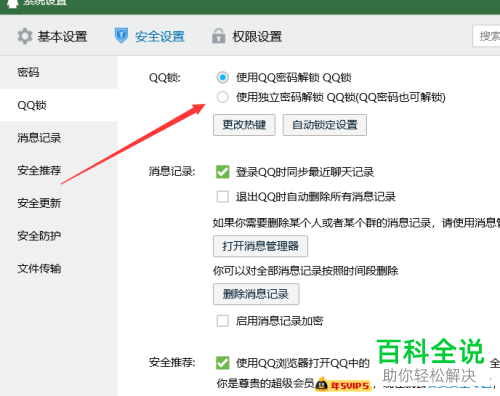Screen dimensions: 500x396
Task: Select QQ锁 in the left sidebar
Action: pos(59,105)
